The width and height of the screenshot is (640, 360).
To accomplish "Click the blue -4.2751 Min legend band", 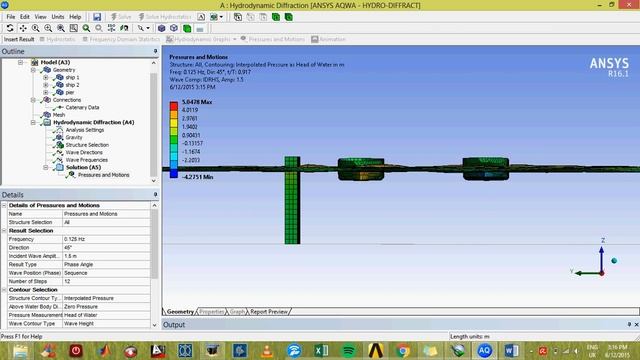I will coord(174,173).
